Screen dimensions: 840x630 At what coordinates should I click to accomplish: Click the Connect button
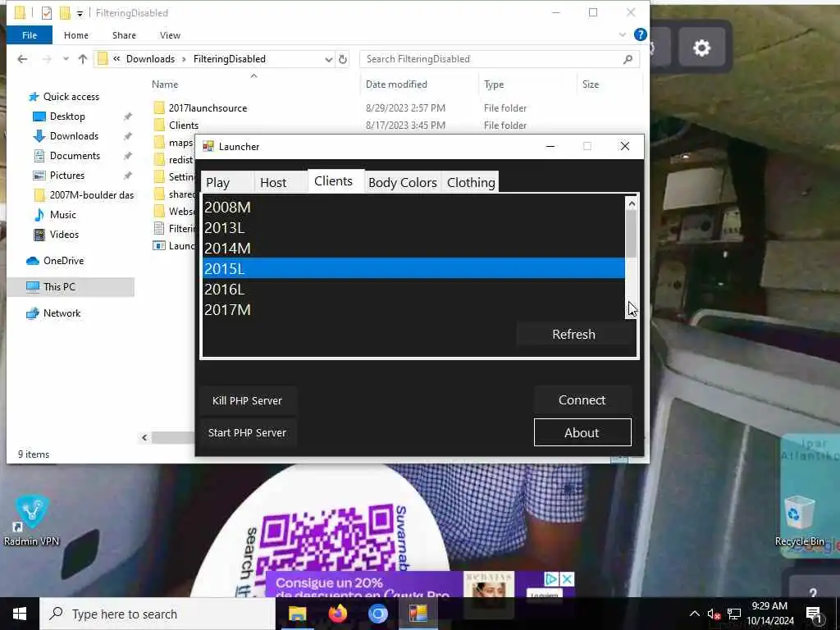click(x=582, y=400)
